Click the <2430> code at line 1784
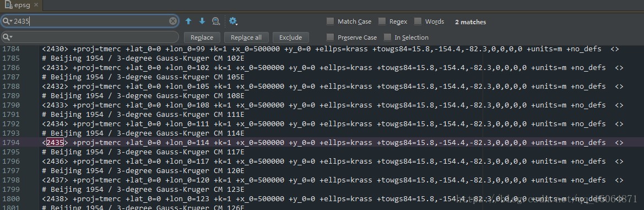This screenshot has height=210, width=644. point(55,49)
